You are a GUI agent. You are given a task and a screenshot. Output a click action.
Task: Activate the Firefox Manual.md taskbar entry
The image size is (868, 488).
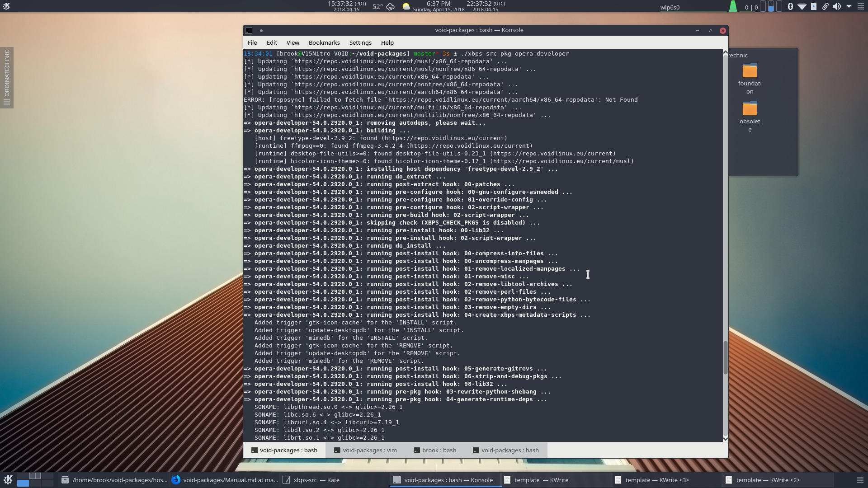coord(225,480)
